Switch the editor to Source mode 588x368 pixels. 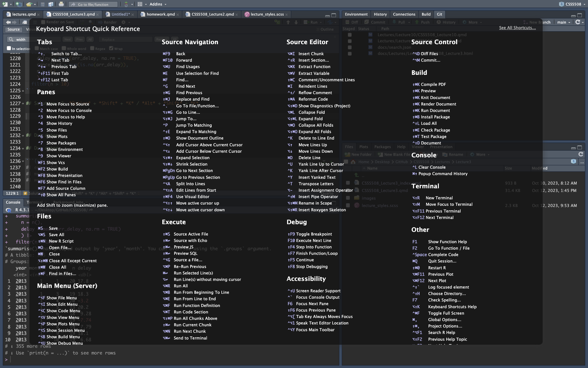coord(13,29)
